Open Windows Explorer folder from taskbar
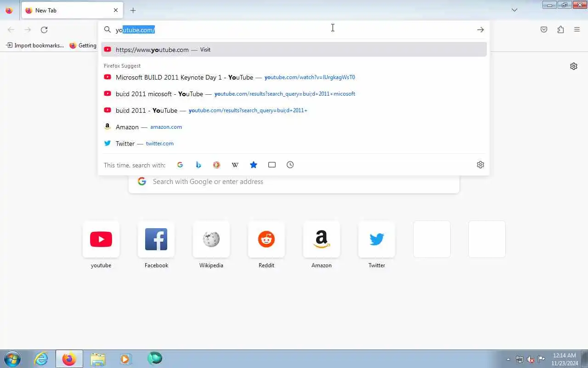The height and width of the screenshot is (368, 588). pos(98,359)
